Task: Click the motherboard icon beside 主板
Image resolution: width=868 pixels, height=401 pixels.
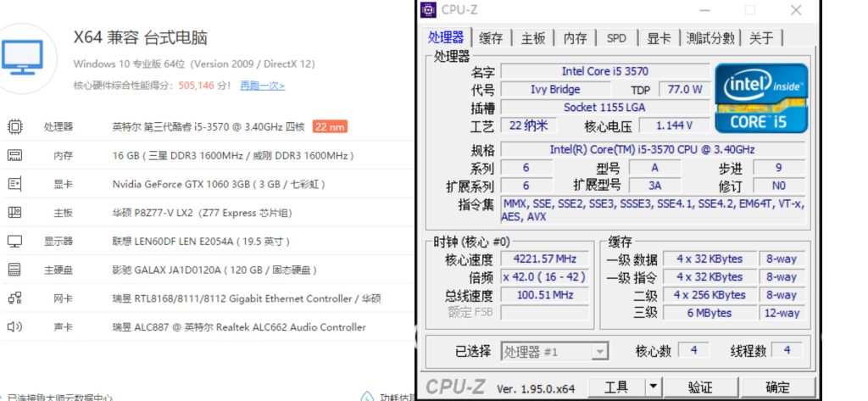Action: coord(15,213)
